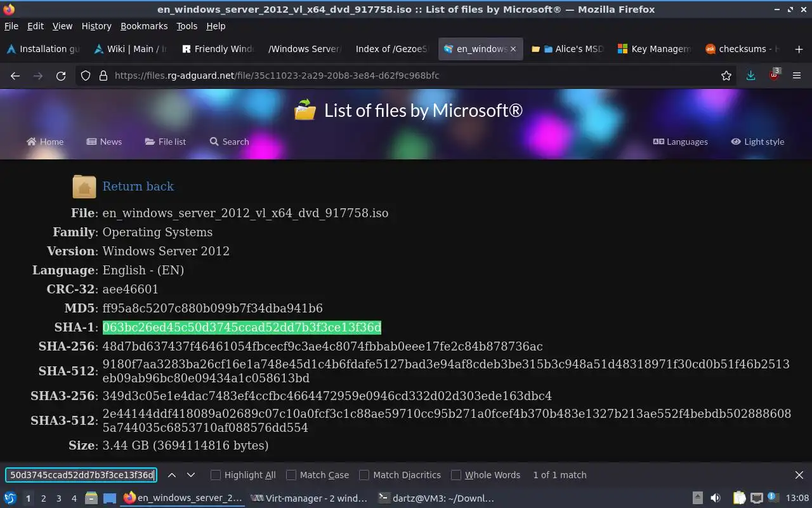Image resolution: width=812 pixels, height=508 pixels.
Task: Open the Languages dropdown
Action: (x=680, y=142)
